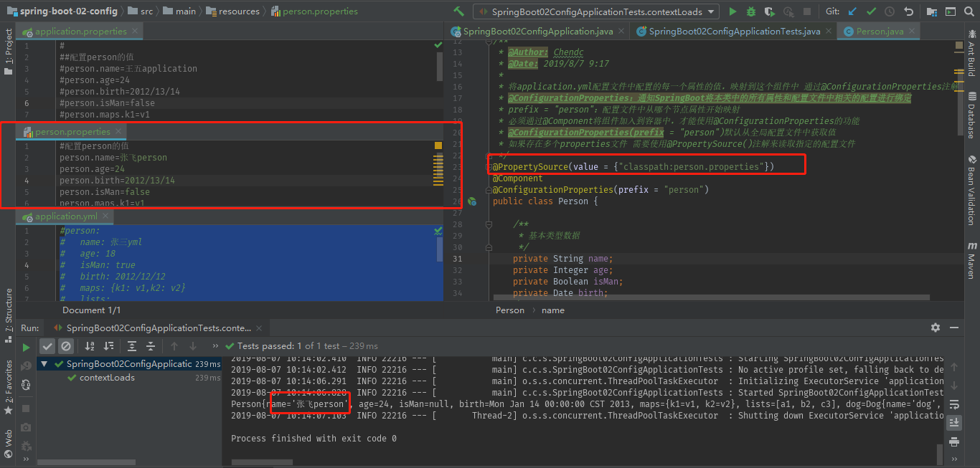Click person.properties in navigation bar
Image resolution: width=980 pixels, height=468 pixels.
[x=314, y=11]
